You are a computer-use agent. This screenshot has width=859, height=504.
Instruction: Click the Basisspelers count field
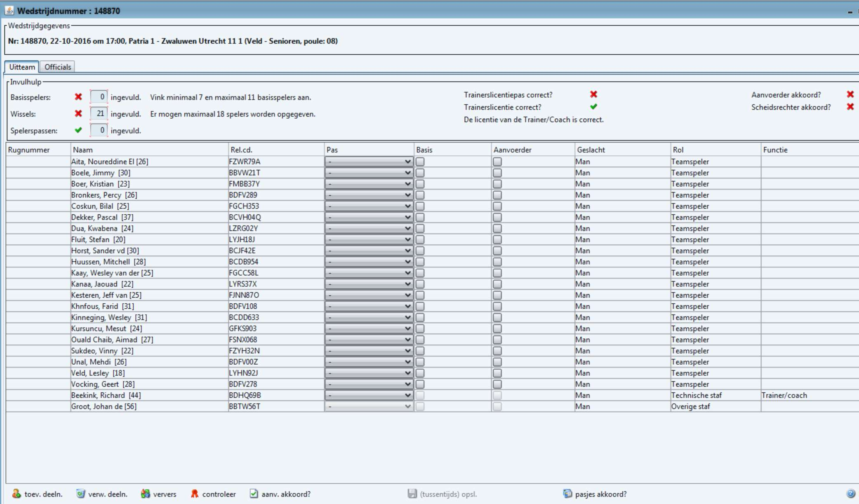tap(99, 97)
